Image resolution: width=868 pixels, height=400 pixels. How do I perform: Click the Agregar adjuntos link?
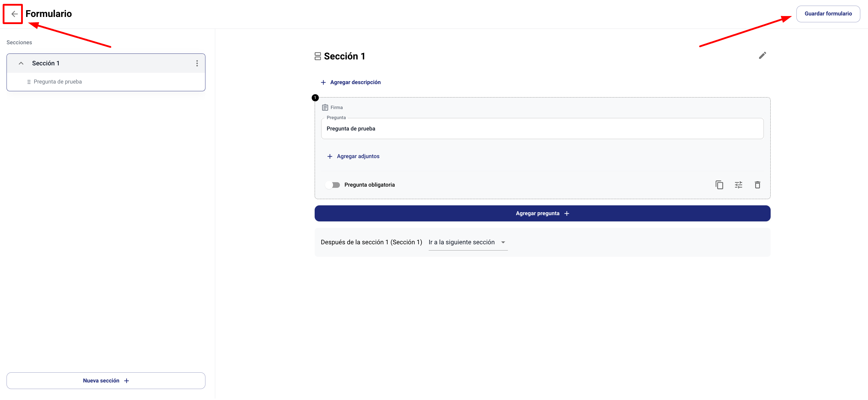coord(358,156)
